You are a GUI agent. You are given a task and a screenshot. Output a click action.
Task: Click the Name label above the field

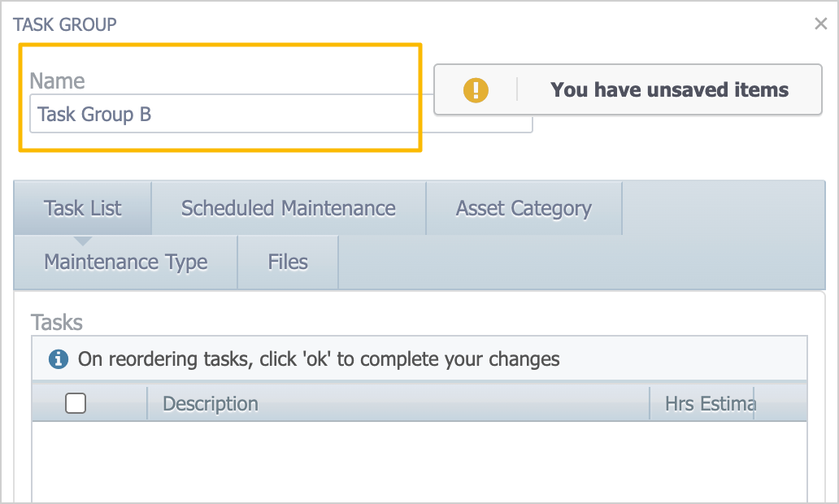57,80
